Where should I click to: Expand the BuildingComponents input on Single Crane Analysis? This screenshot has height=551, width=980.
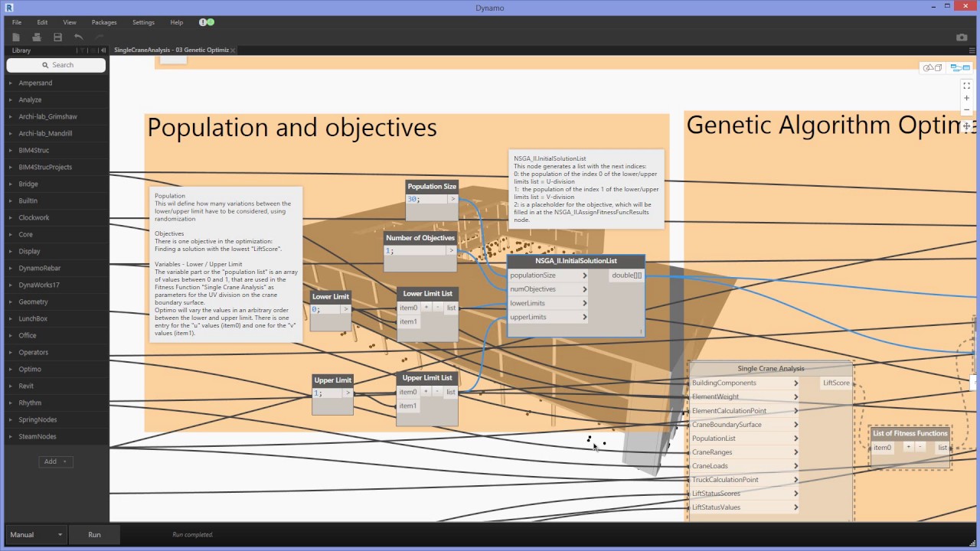(795, 383)
